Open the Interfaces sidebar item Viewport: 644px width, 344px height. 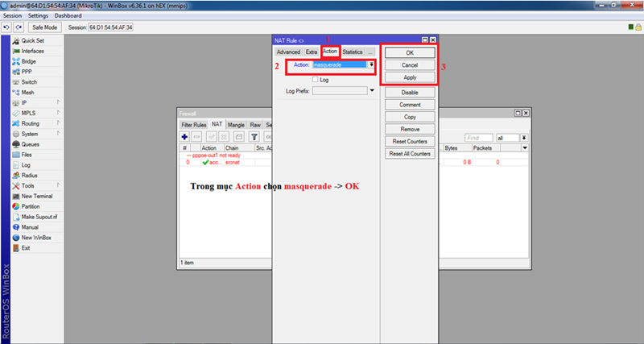tap(32, 51)
